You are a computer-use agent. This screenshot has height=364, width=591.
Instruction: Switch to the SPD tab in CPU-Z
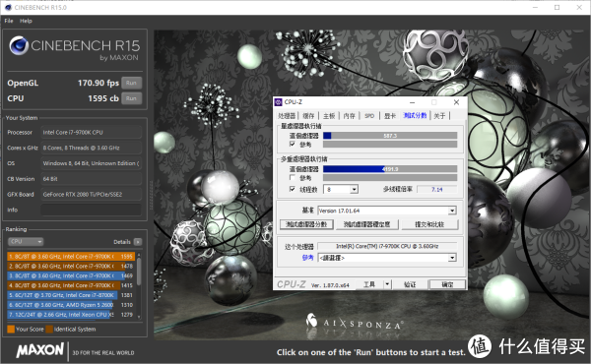click(369, 115)
